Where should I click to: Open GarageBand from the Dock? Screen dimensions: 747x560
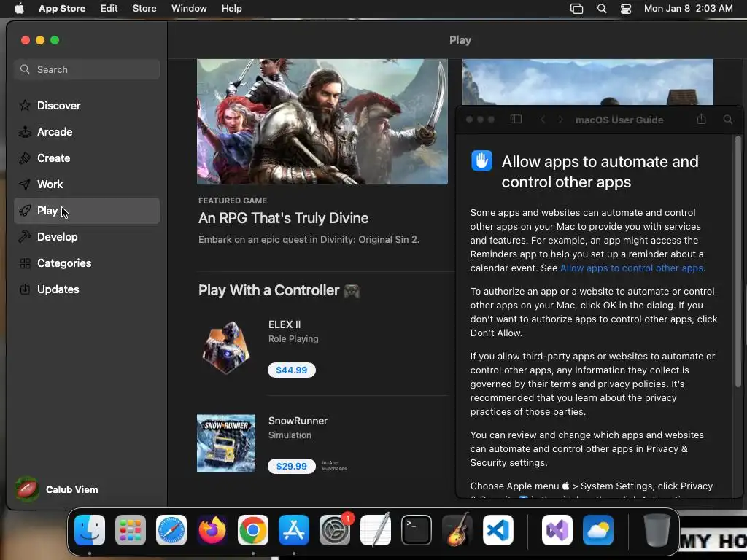[457, 530]
